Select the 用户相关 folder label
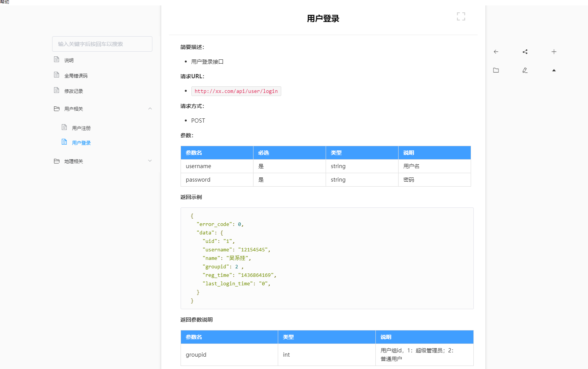Viewport: 588px width, 369px height. click(x=74, y=109)
